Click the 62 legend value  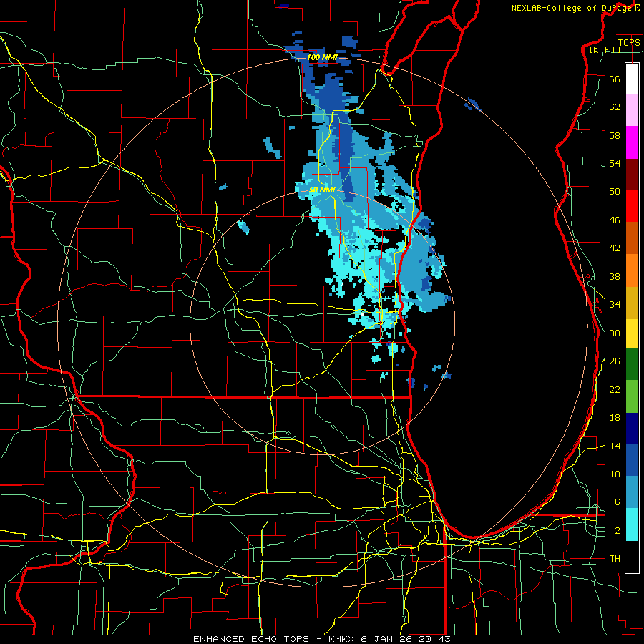(615, 107)
